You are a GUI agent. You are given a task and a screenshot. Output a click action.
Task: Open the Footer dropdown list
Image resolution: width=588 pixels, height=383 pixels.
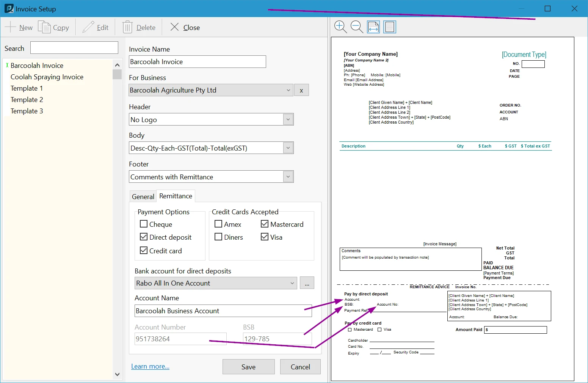(288, 177)
